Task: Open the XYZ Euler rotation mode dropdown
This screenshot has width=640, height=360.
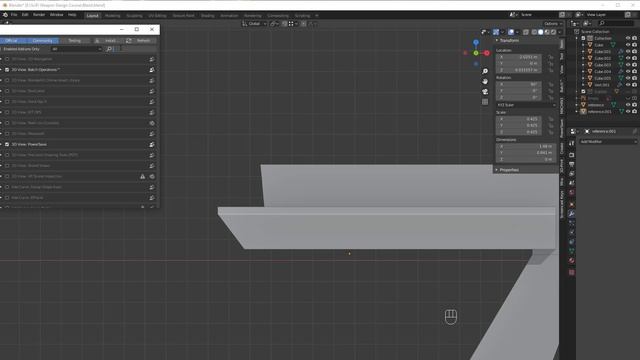Action: 526,105
